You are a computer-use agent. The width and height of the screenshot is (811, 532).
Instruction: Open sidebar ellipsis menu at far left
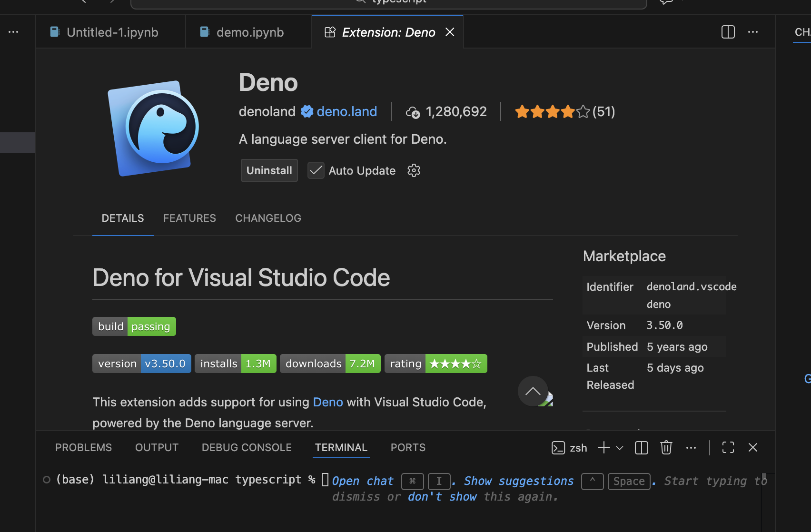click(x=13, y=32)
